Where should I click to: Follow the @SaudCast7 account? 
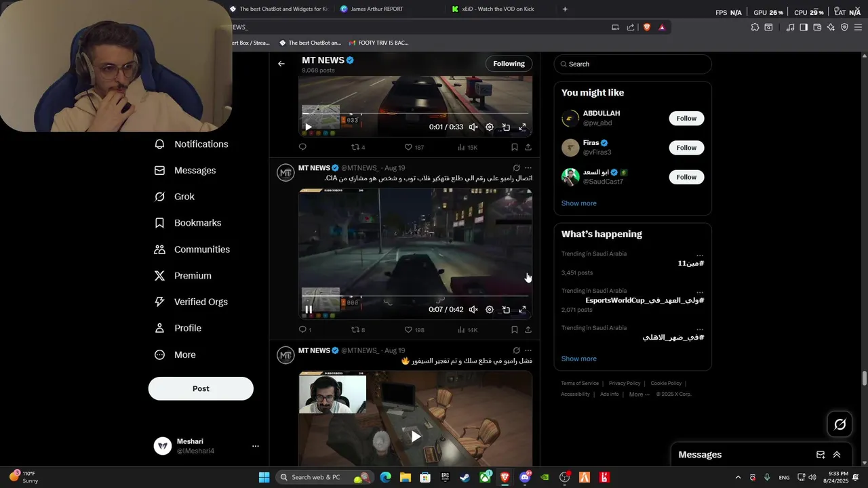pos(686,177)
